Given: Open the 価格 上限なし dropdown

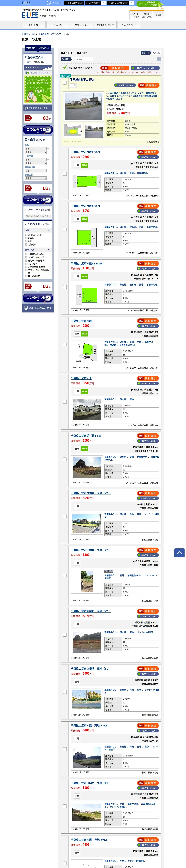Looking at the screenshot, I should pos(36,152).
